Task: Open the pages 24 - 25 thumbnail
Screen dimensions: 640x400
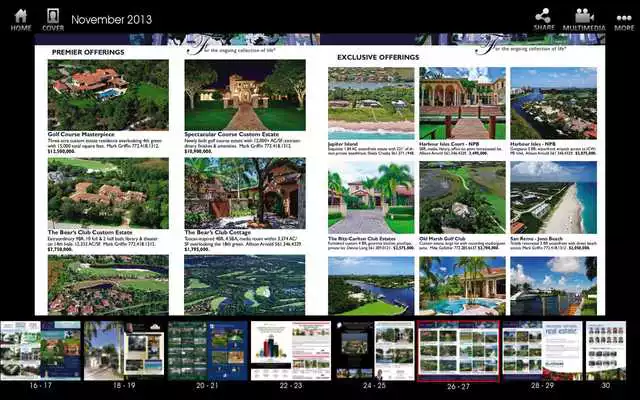Action: click(x=375, y=351)
